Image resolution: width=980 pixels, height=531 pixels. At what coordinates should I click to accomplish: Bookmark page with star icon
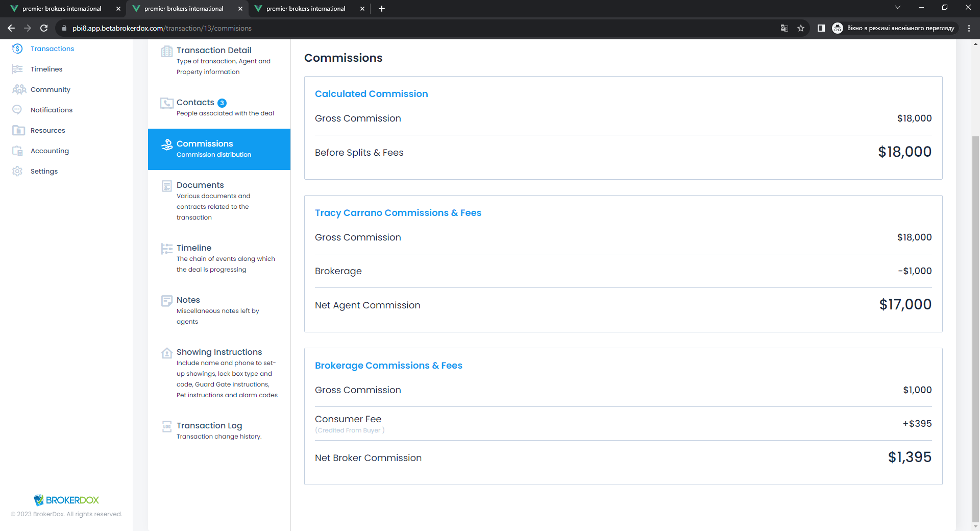(x=801, y=28)
